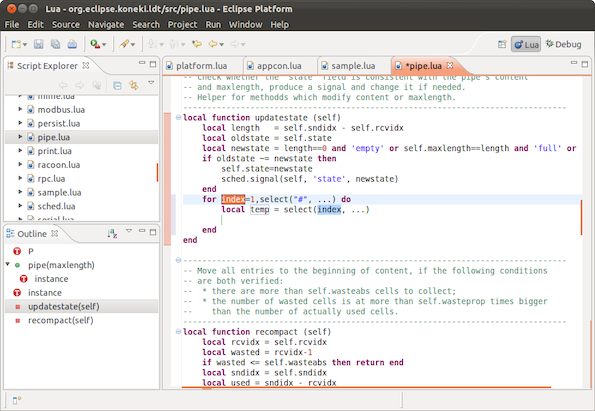The height and width of the screenshot is (411, 595).
Task: Click the Back navigation arrow
Action: (x=213, y=44)
